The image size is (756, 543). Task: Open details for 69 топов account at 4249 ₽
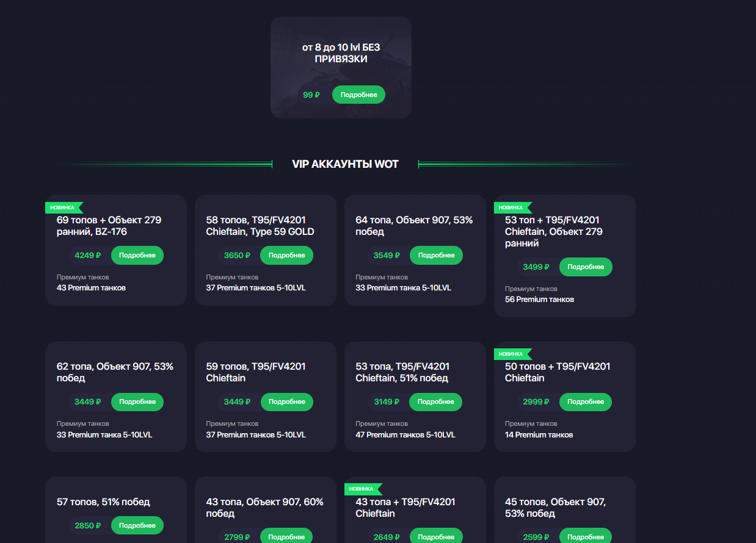point(137,255)
